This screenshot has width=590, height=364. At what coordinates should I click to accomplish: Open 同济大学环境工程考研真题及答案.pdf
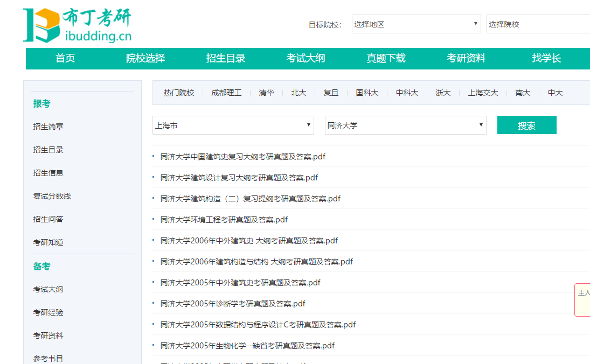(x=224, y=220)
